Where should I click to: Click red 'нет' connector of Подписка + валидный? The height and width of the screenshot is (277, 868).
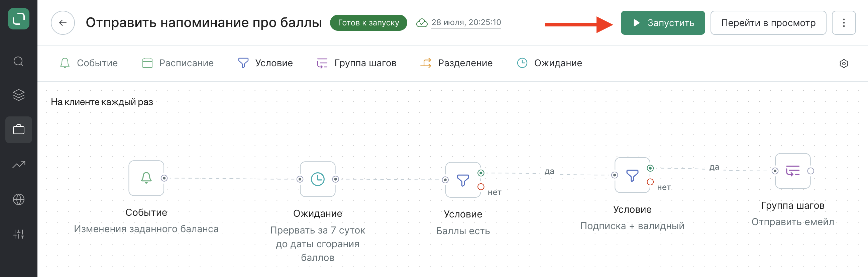650,182
